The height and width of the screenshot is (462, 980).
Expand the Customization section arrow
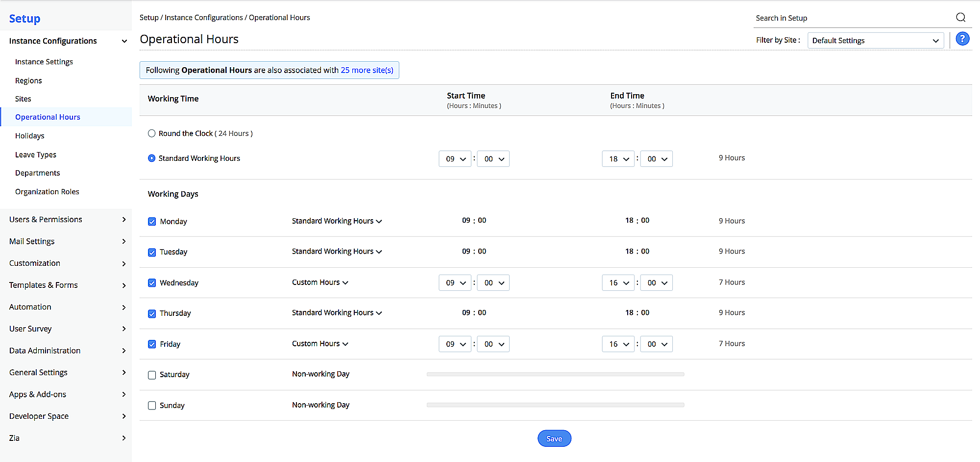click(124, 264)
